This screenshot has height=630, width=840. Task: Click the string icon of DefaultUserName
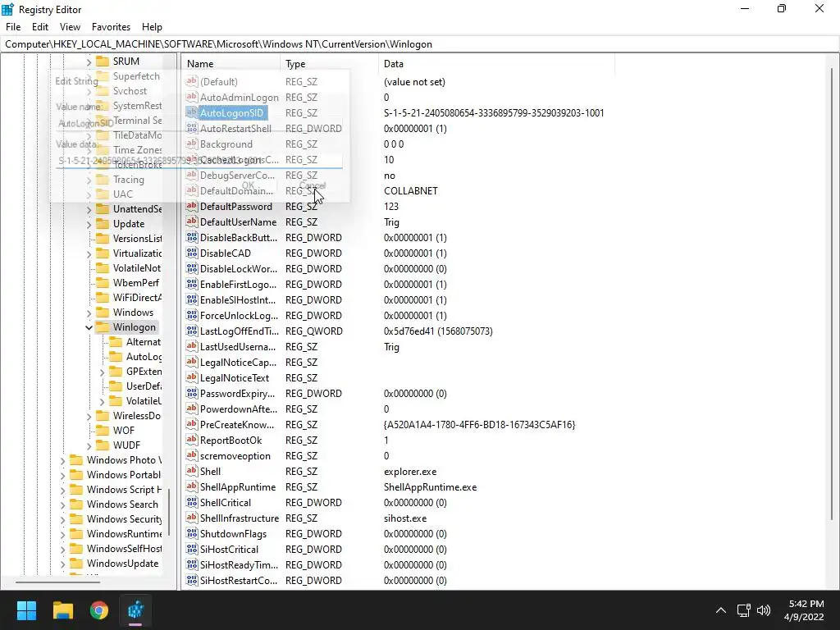coord(191,221)
